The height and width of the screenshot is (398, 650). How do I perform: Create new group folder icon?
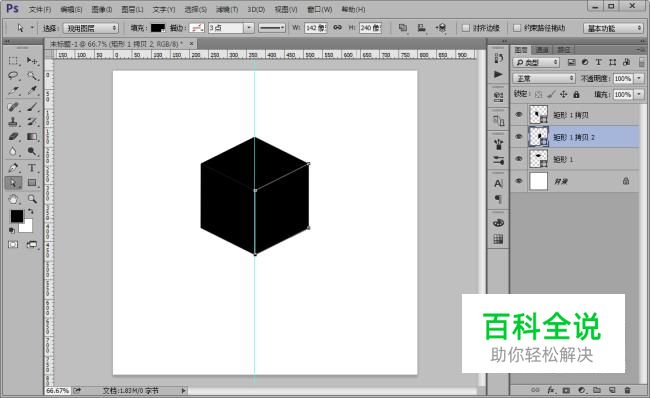597,390
